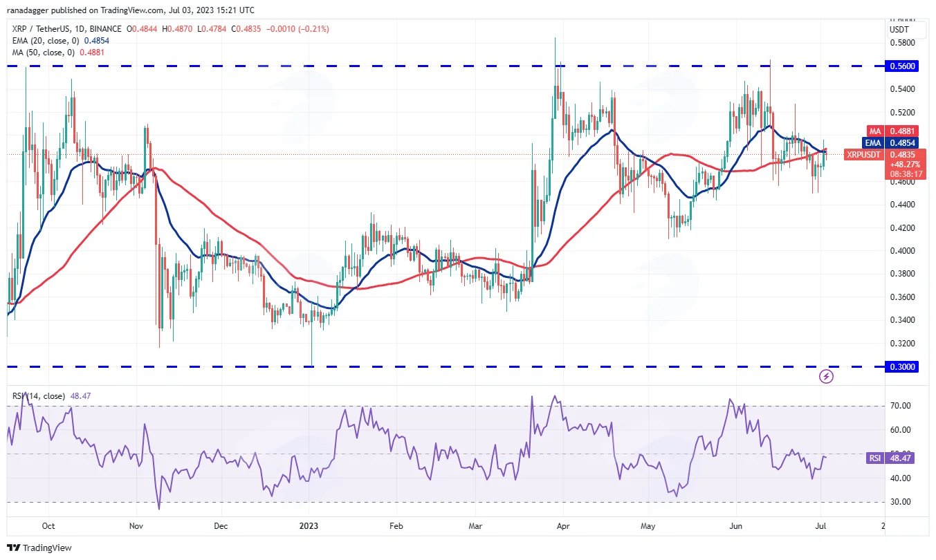Click the "30.00" RSI axis label
Image resolution: width=936 pixels, height=560 pixels.
[900, 502]
